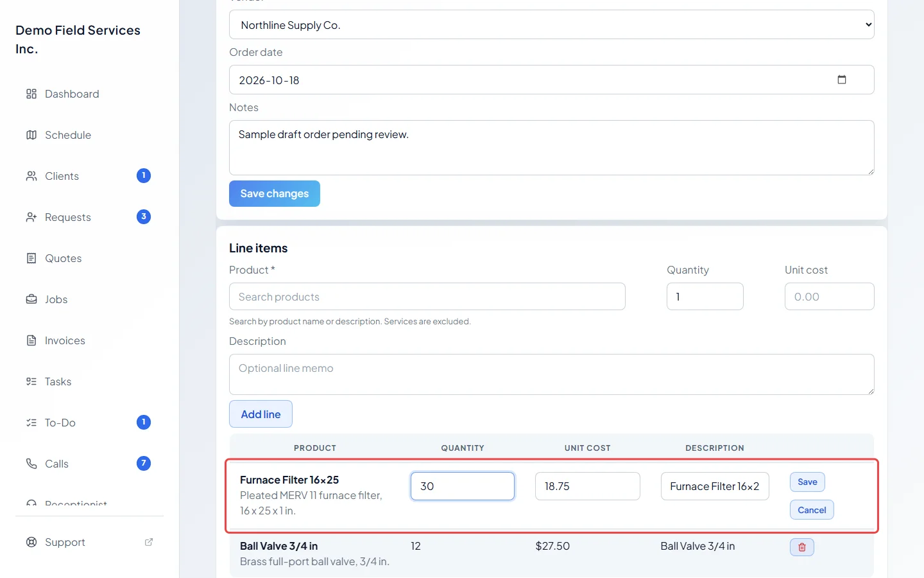The height and width of the screenshot is (578, 924).
Task: Click the new line Quantity field
Action: point(705,297)
